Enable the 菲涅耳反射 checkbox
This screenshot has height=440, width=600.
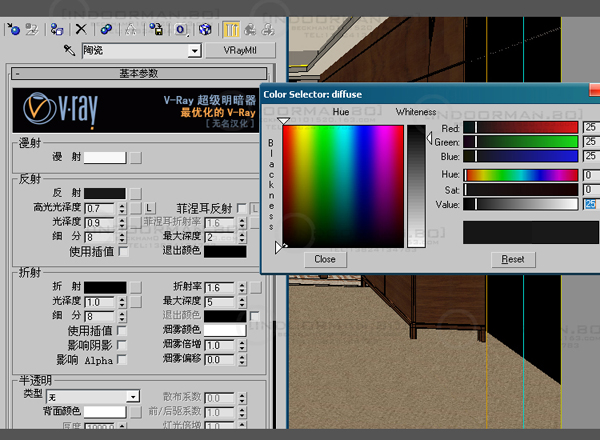pyautogui.click(x=241, y=208)
